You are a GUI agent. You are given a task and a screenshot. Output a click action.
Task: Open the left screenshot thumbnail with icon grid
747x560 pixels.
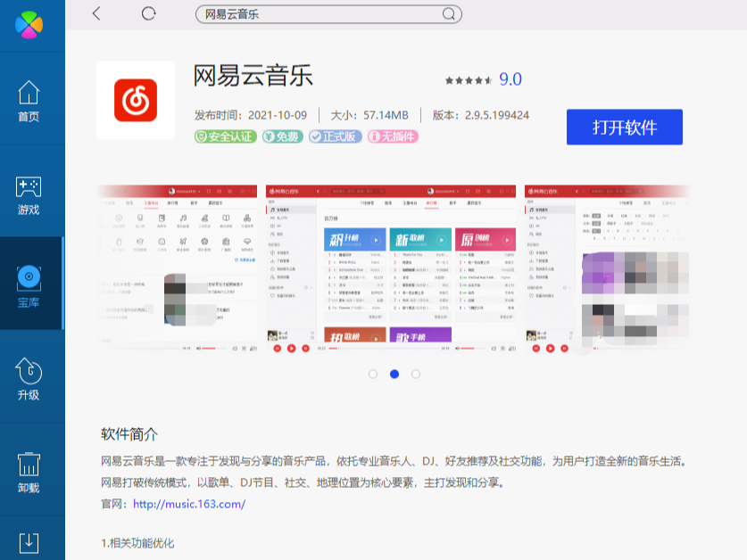pyautogui.click(x=178, y=269)
